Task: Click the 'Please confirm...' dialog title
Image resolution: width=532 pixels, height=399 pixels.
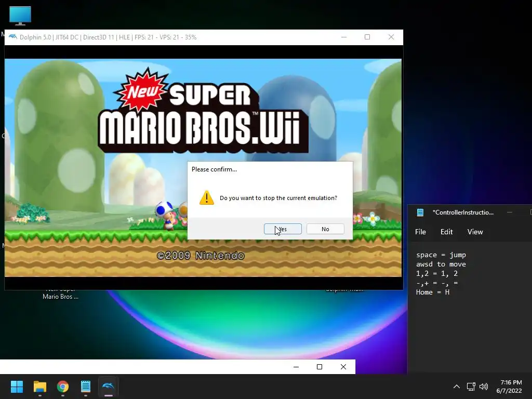Action: pos(214,169)
